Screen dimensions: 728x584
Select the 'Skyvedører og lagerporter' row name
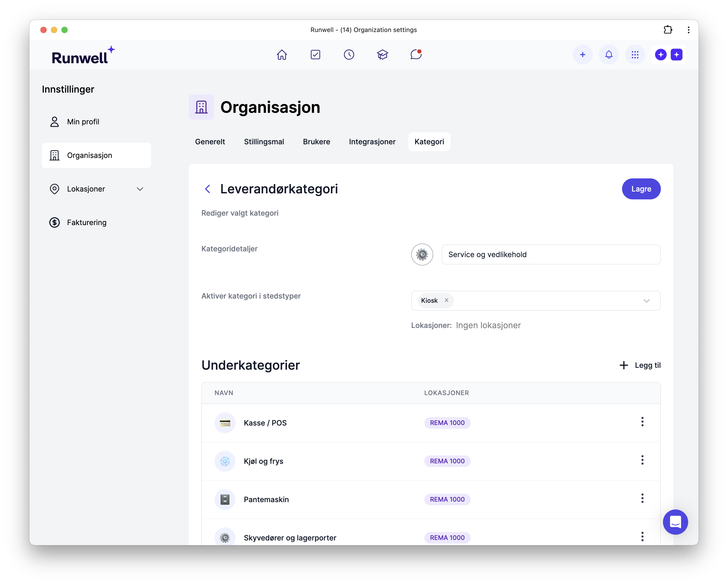[x=290, y=538]
